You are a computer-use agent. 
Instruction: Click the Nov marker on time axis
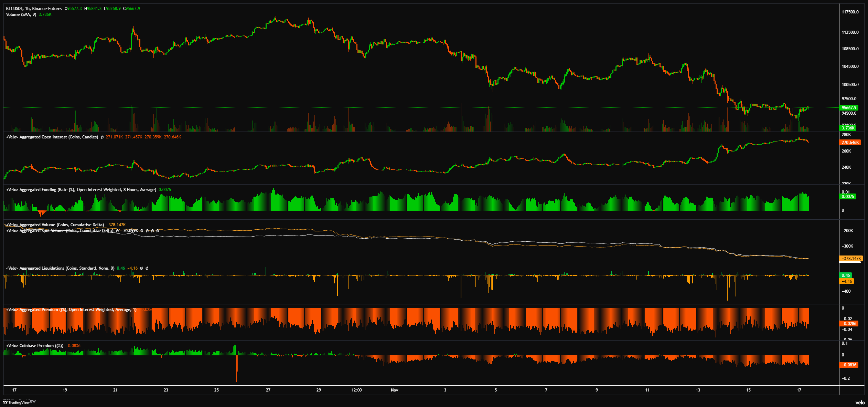click(x=394, y=390)
